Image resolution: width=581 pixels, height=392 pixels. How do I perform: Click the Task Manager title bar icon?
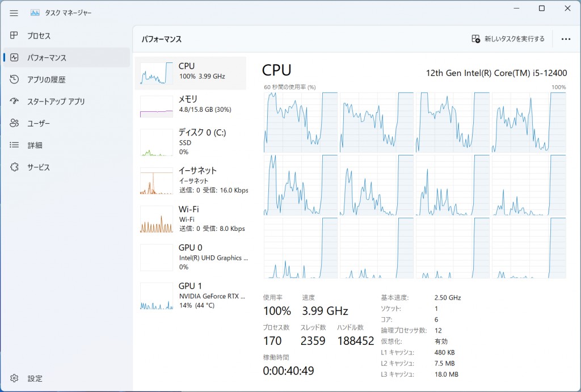[x=35, y=12]
